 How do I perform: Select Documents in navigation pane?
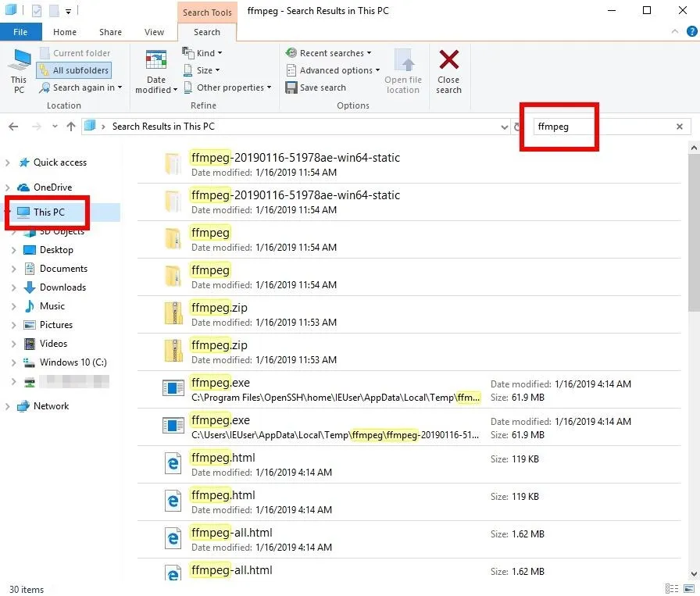[x=63, y=269]
